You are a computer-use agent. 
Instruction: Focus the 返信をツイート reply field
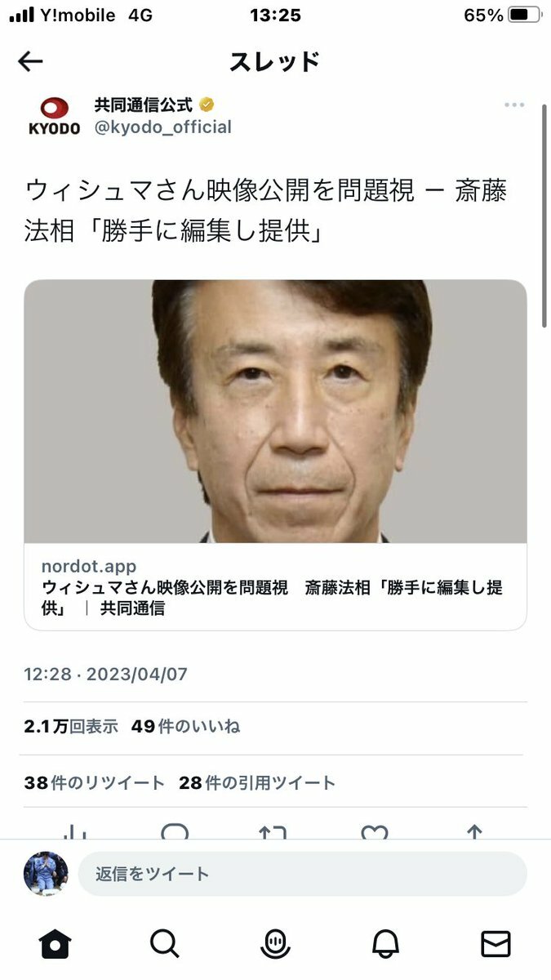pos(303,874)
